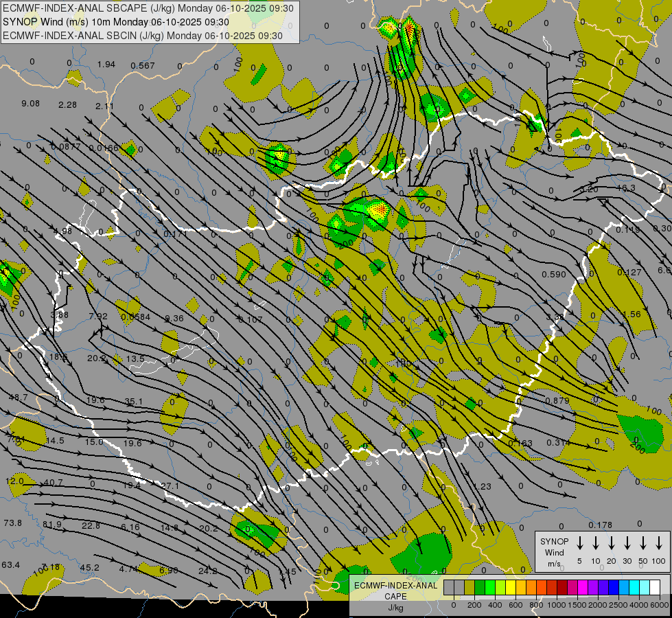Click the legend wind arrow above 100
Viewport: 672px width, 618px height.
click(x=659, y=543)
